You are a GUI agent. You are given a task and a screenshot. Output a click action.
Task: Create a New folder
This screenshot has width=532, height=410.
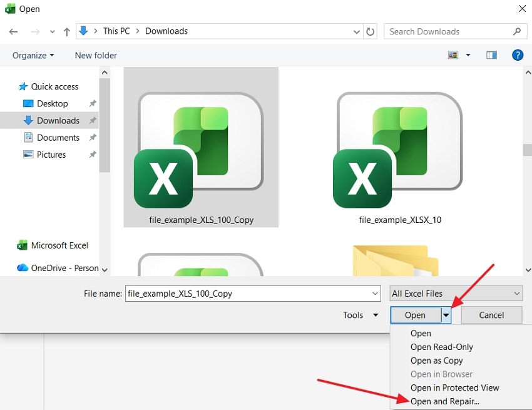tap(95, 55)
